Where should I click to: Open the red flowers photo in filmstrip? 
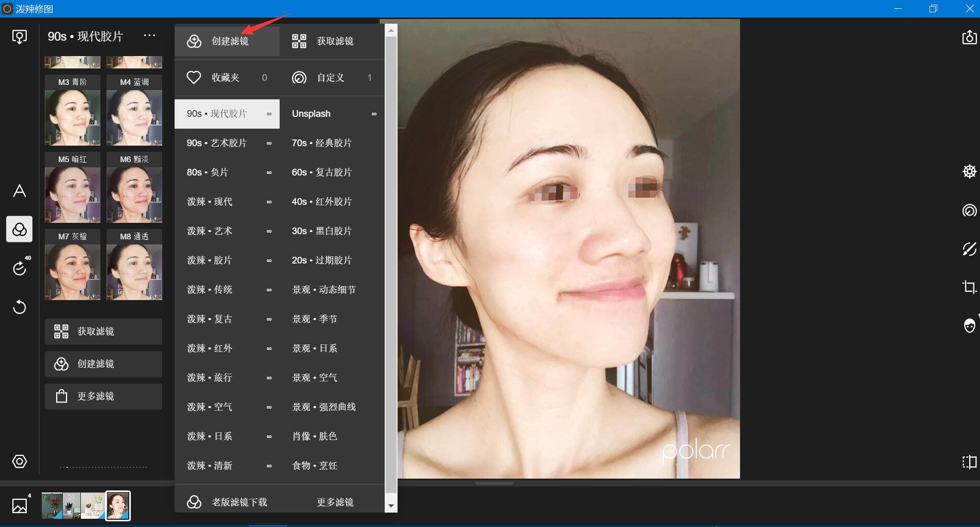[x=52, y=506]
